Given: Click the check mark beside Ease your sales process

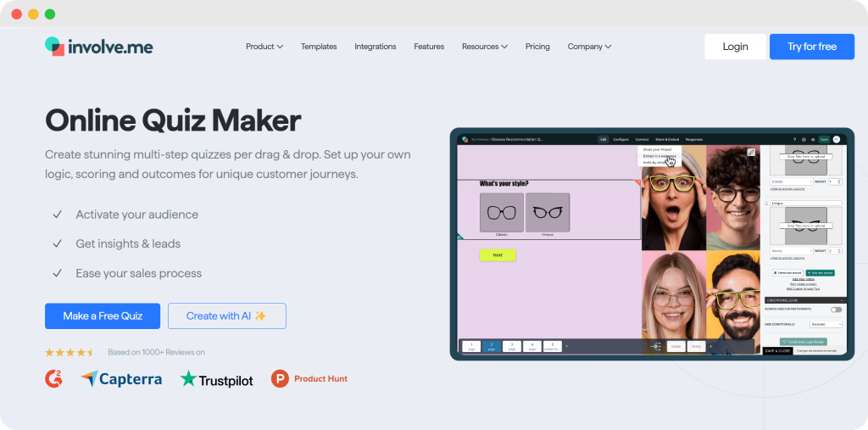Looking at the screenshot, I should (x=57, y=273).
